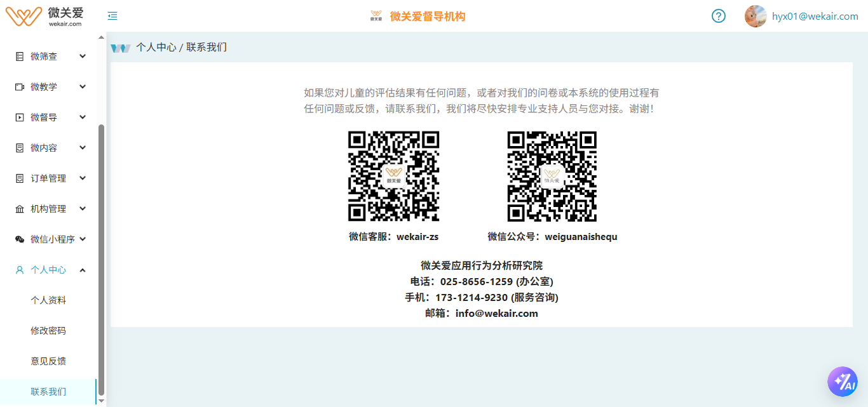Click the 微信客服 QR code image

(x=393, y=176)
